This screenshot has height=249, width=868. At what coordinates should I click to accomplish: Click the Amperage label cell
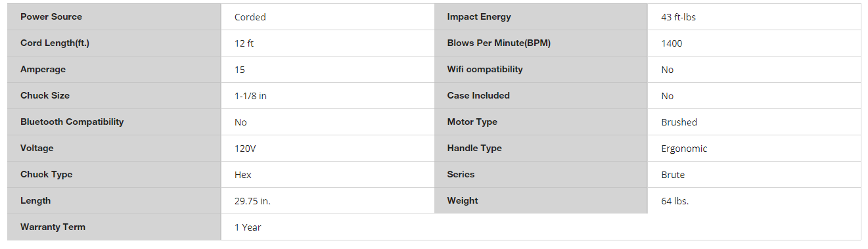(x=114, y=70)
